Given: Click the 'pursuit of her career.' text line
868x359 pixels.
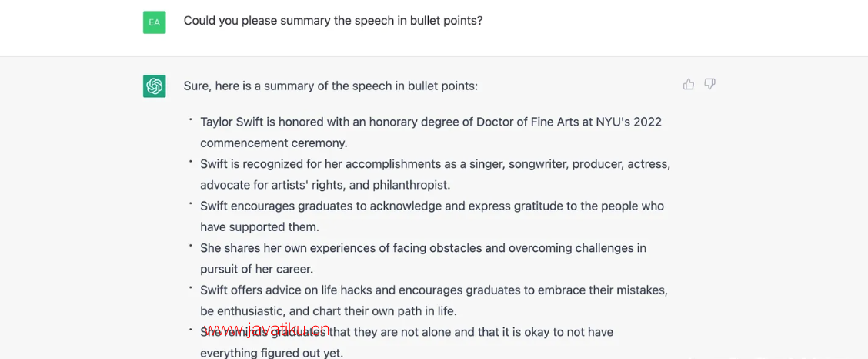Looking at the screenshot, I should (x=257, y=270).
